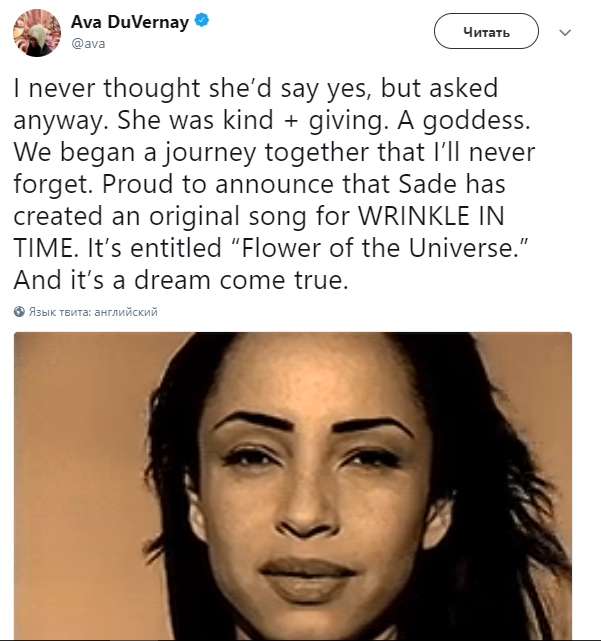Screen dimensions: 601x641
Task: Click the Язык твита: английский label
Action: 93,312
